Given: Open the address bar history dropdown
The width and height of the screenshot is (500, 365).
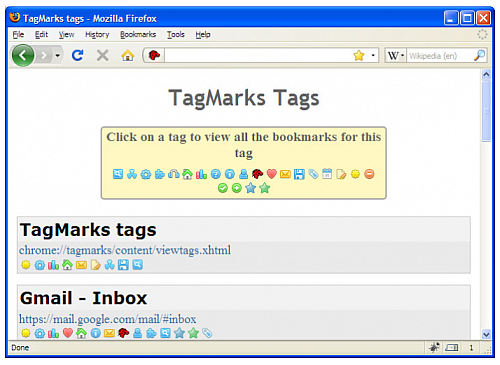Looking at the screenshot, I should tap(373, 55).
